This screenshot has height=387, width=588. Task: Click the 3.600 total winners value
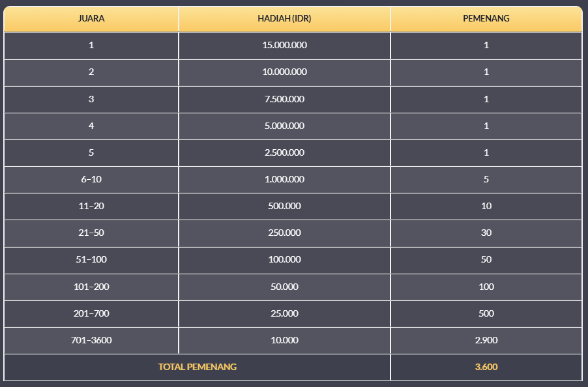[x=486, y=367]
